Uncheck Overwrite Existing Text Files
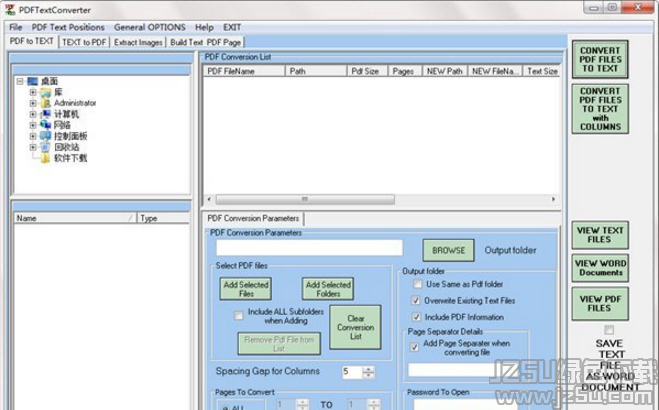Image resolution: width=659 pixels, height=410 pixels. click(x=416, y=301)
